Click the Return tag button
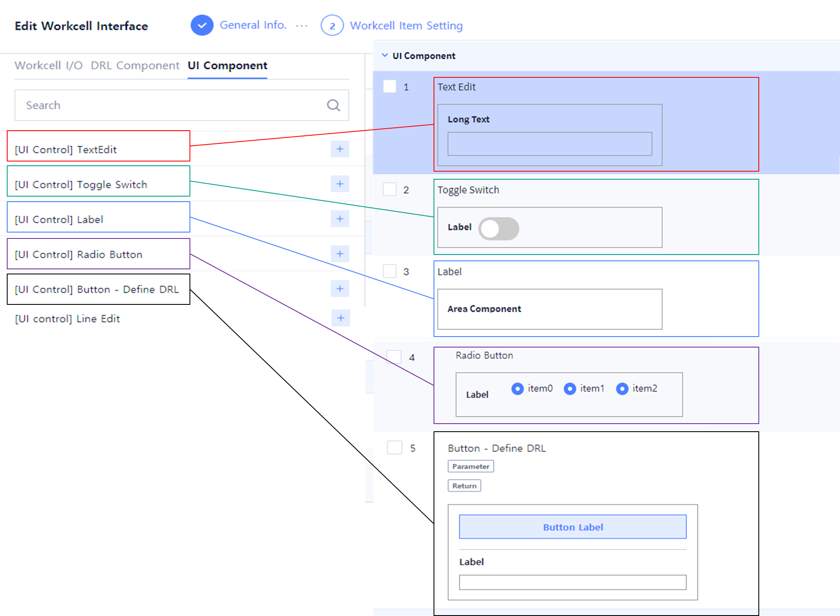Screen dimensions: 840x616 click(464, 486)
